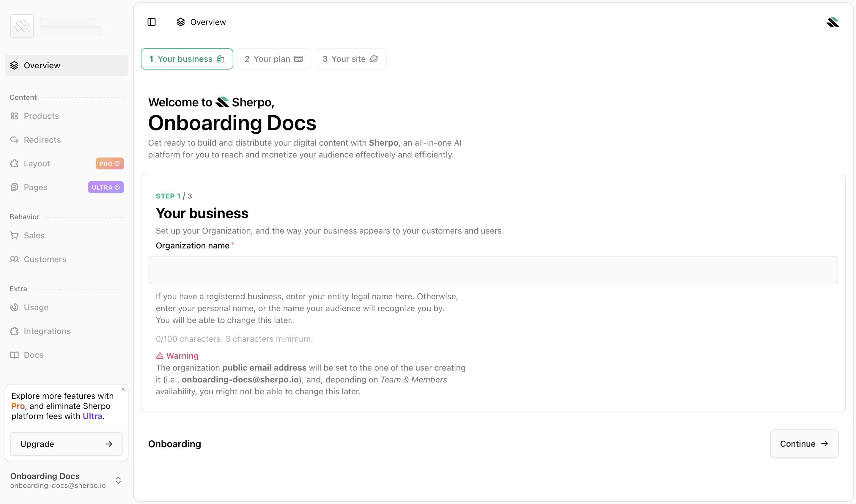This screenshot has height=504, width=856.
Task: Click the Upgrade button
Action: point(66,444)
